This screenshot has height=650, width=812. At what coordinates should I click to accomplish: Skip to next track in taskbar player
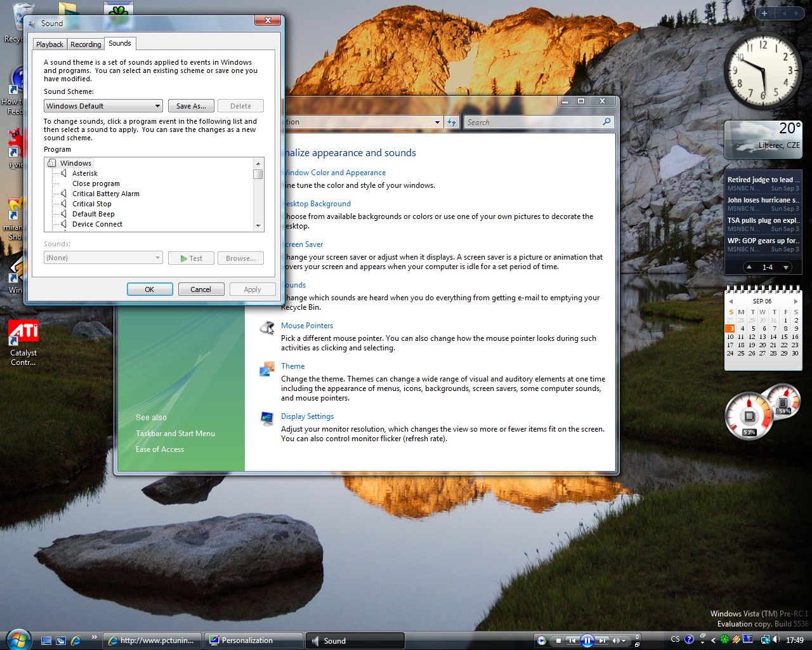tap(603, 640)
